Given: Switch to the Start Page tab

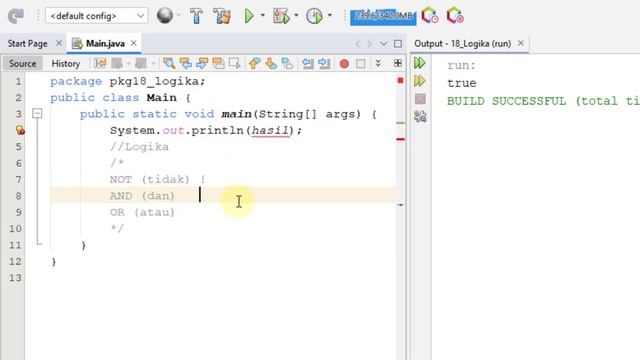Looking at the screenshot, I should 27,43.
